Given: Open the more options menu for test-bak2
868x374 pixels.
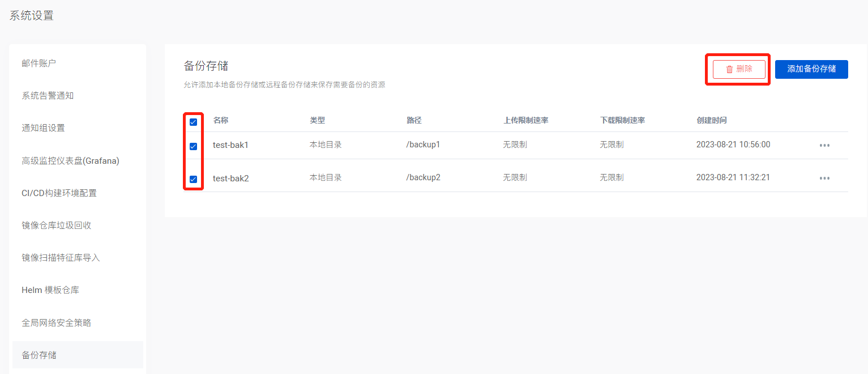Looking at the screenshot, I should pyautogui.click(x=824, y=178).
